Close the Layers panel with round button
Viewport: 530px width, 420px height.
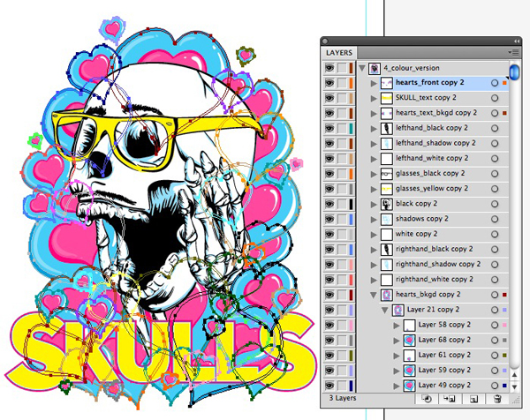[325, 41]
